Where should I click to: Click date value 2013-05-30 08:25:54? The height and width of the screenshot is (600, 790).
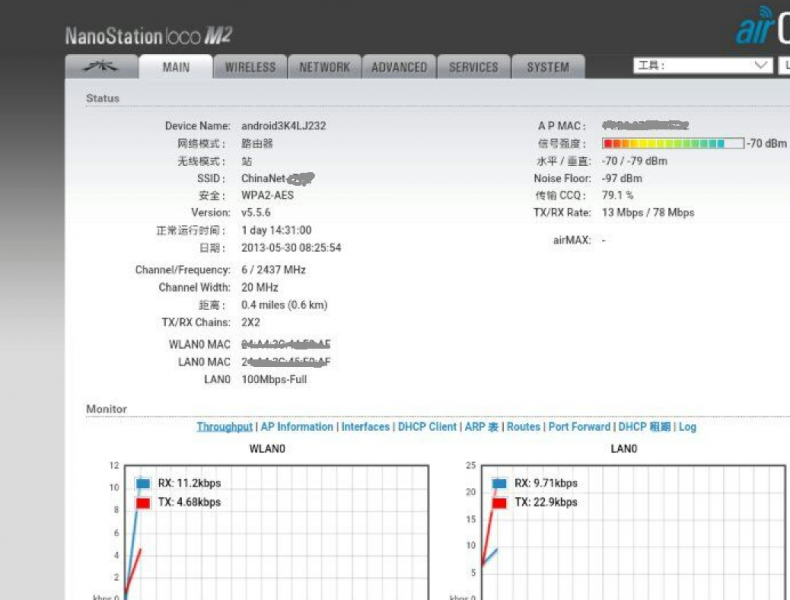(x=291, y=248)
